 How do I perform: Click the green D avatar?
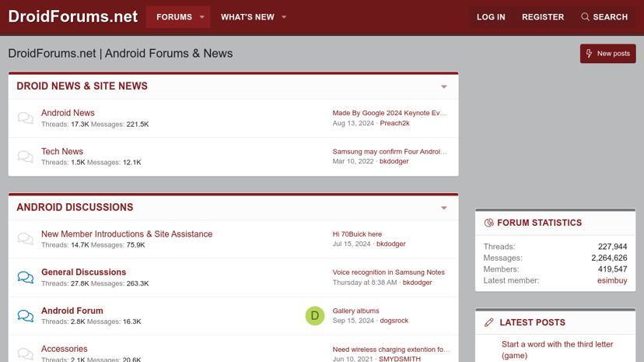[x=315, y=315]
